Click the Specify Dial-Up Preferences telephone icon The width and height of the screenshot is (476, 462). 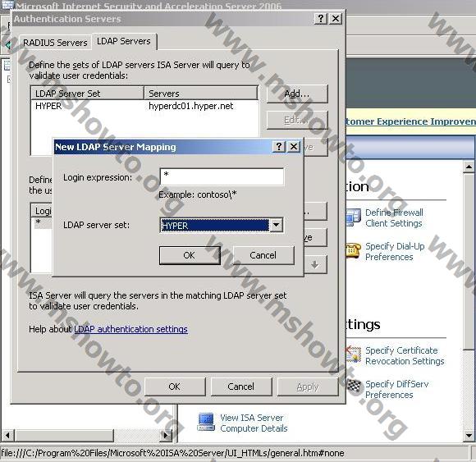pos(353,250)
